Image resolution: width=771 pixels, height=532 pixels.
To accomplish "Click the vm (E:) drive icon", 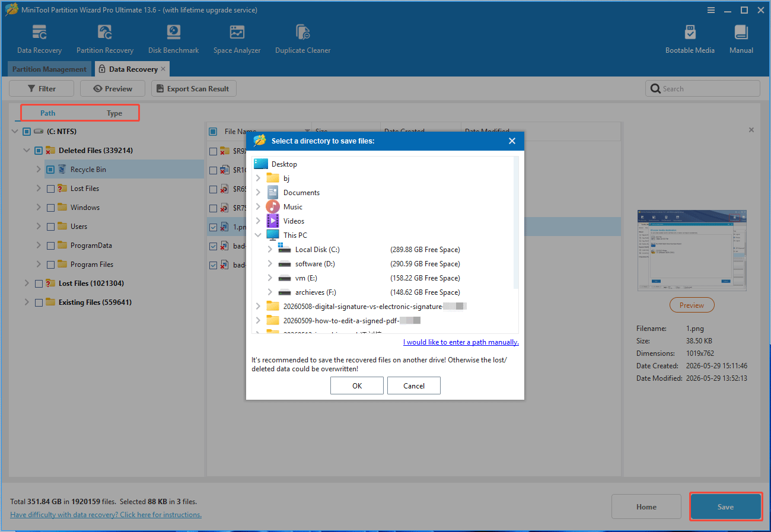I will click(285, 278).
